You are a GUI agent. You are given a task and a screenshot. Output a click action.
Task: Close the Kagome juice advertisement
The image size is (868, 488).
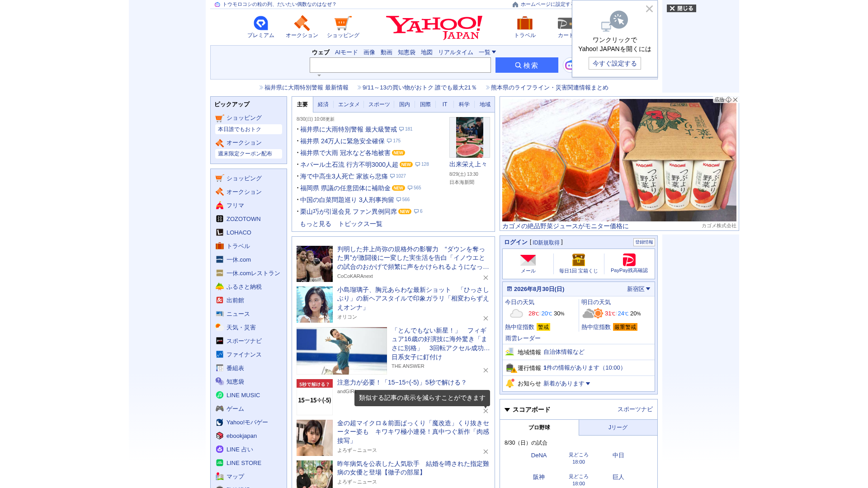coord(735,100)
